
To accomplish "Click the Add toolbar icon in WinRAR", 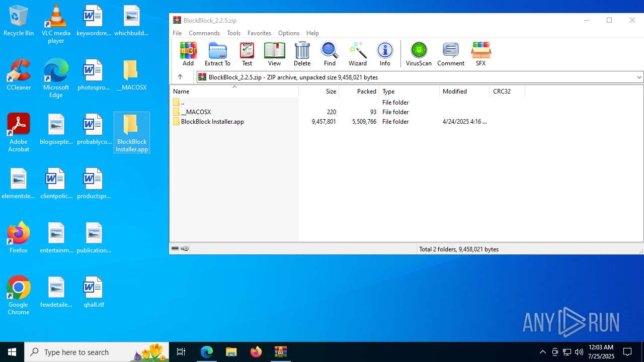I will (x=188, y=54).
